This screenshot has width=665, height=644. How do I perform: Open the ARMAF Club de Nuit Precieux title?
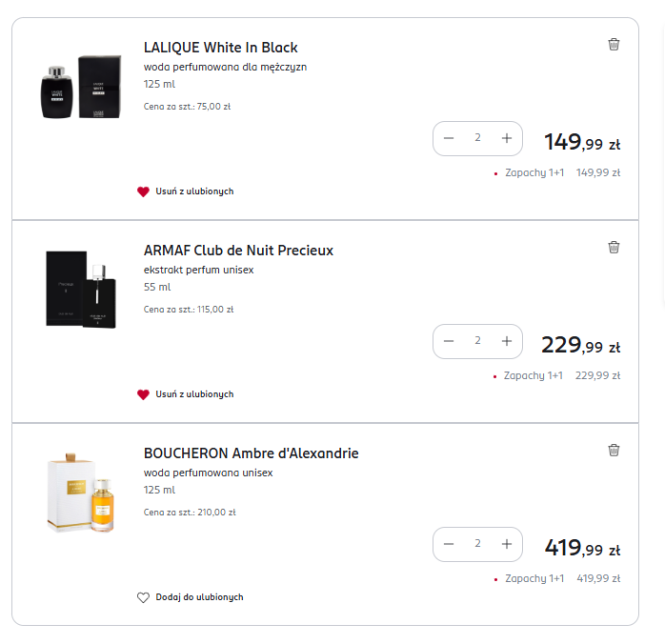click(x=238, y=251)
